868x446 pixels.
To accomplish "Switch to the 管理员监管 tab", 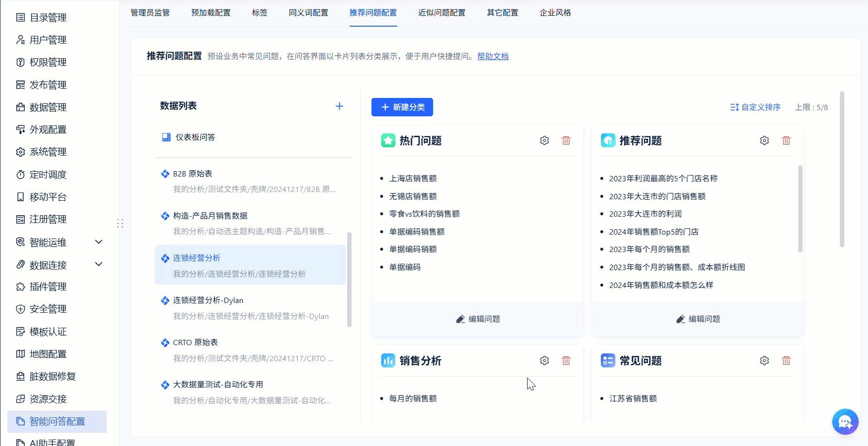I will tap(150, 13).
